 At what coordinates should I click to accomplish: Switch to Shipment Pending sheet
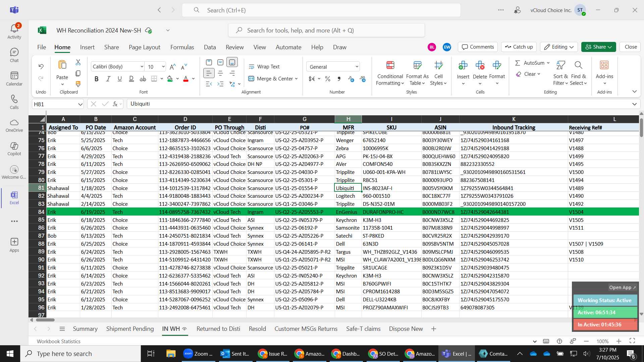pyautogui.click(x=130, y=329)
